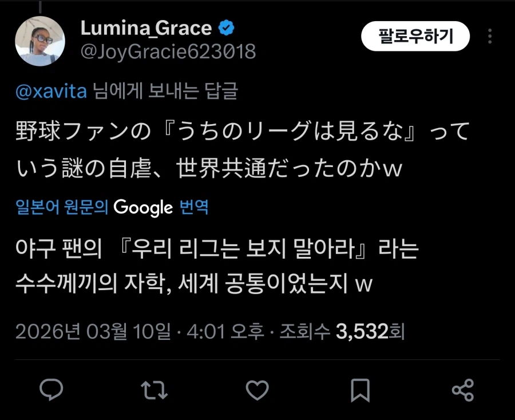This screenshot has width=515, height=420.
Task: Bookmark this tweet
Action: (360, 390)
